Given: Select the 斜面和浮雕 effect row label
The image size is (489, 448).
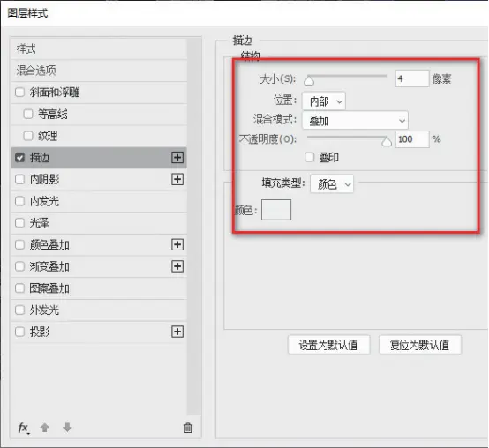Looking at the screenshot, I should click(x=54, y=93).
